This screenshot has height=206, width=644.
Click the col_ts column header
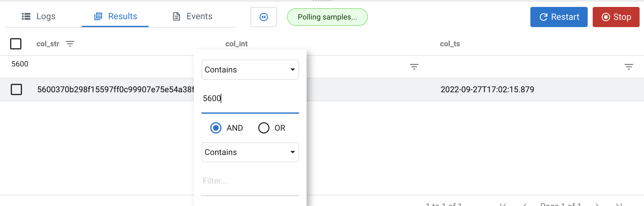click(x=450, y=44)
